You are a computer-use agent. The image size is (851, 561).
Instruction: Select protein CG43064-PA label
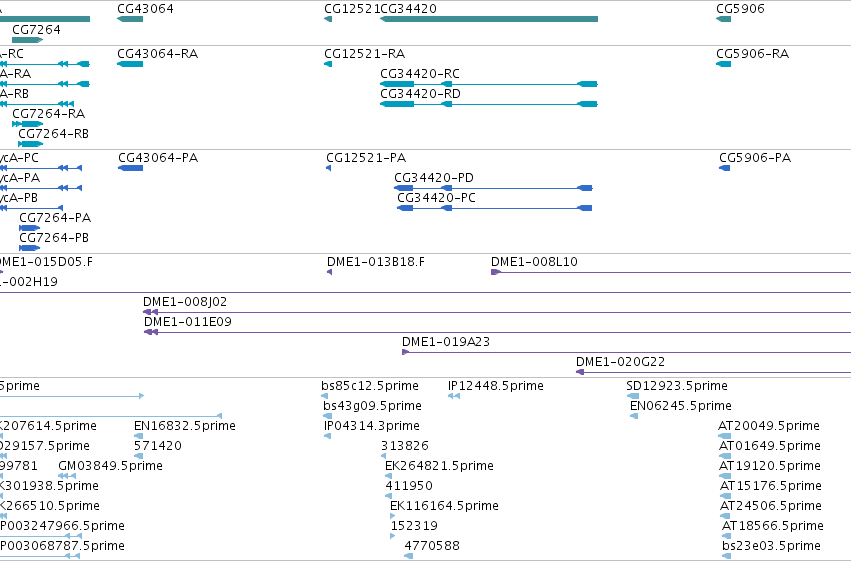(x=158, y=158)
